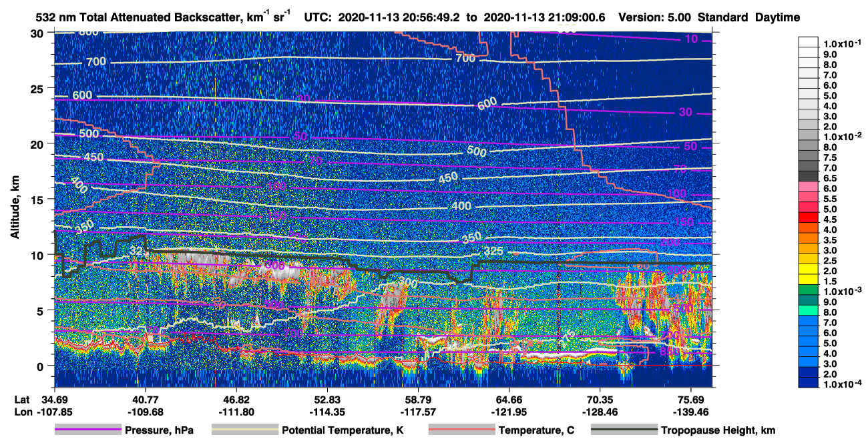Click the longitude value '-111.80'
Screen dimensions: 868x445
pyautogui.click(x=236, y=412)
